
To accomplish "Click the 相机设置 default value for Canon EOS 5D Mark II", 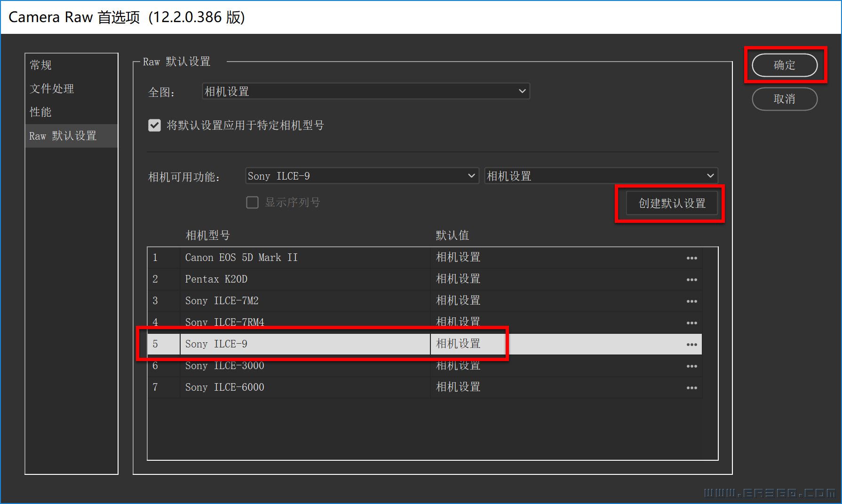I will pyautogui.click(x=458, y=257).
